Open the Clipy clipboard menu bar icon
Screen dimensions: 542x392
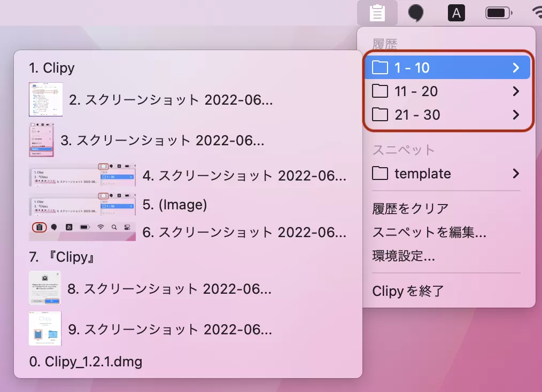(x=377, y=13)
